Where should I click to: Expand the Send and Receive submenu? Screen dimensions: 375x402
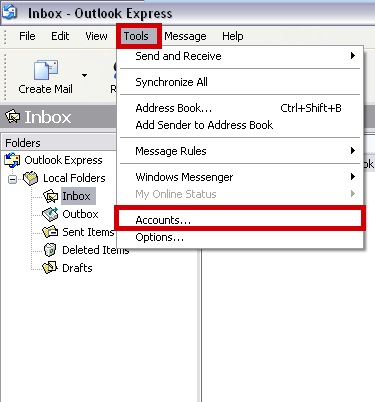(240, 56)
